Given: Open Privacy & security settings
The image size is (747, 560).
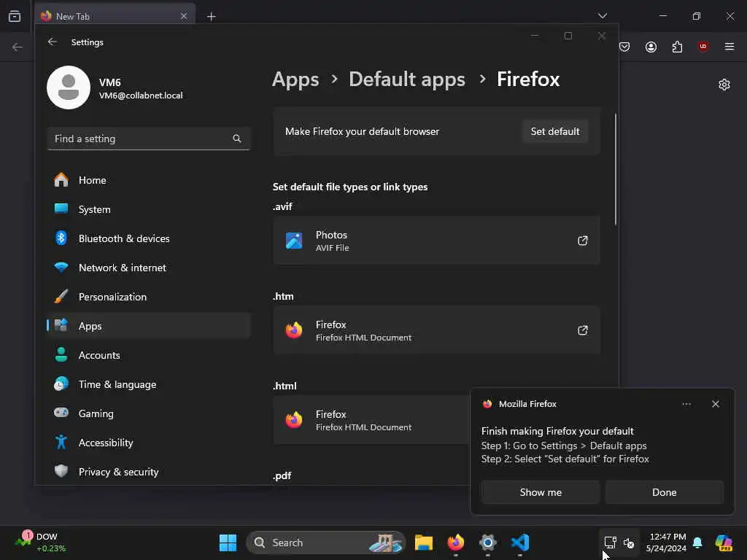Looking at the screenshot, I should coord(149,472).
